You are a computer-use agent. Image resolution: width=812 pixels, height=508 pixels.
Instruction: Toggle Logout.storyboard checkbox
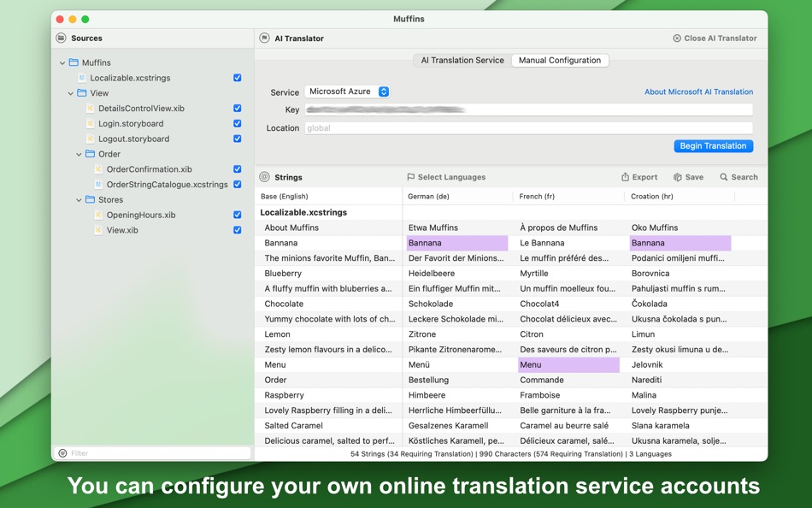tap(237, 139)
